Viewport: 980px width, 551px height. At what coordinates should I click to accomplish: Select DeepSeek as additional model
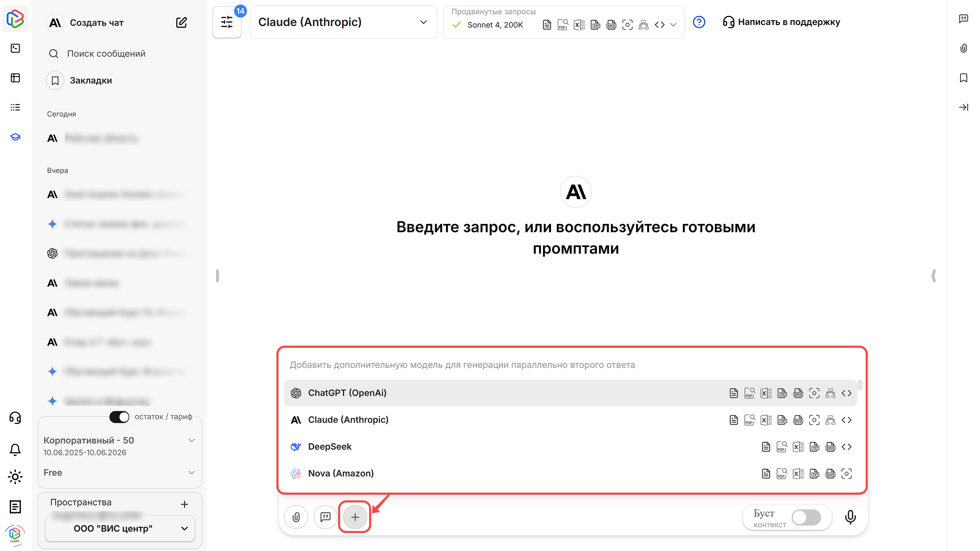[x=570, y=447]
